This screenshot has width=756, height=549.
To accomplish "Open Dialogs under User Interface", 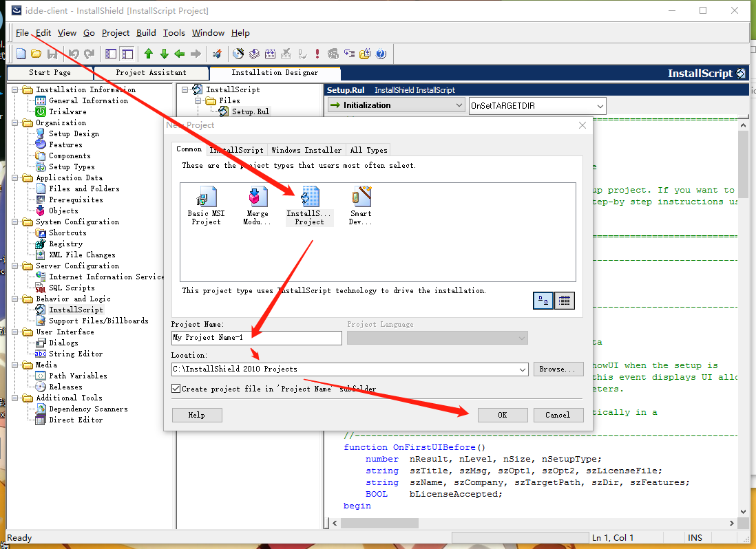I will click(x=63, y=343).
